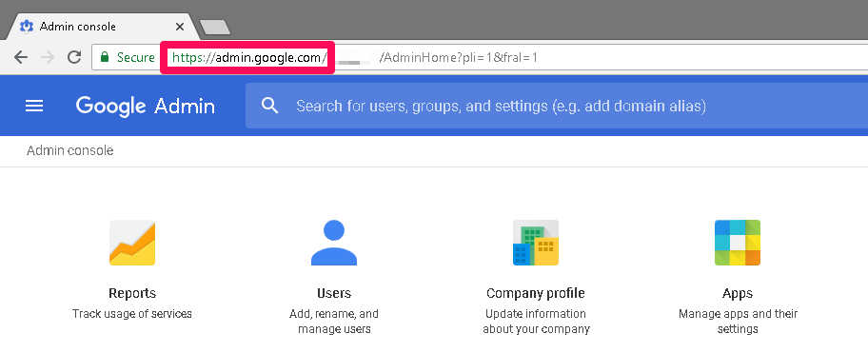The height and width of the screenshot is (353, 868).
Task: Focus the search for users and settings field
Action: click(557, 106)
